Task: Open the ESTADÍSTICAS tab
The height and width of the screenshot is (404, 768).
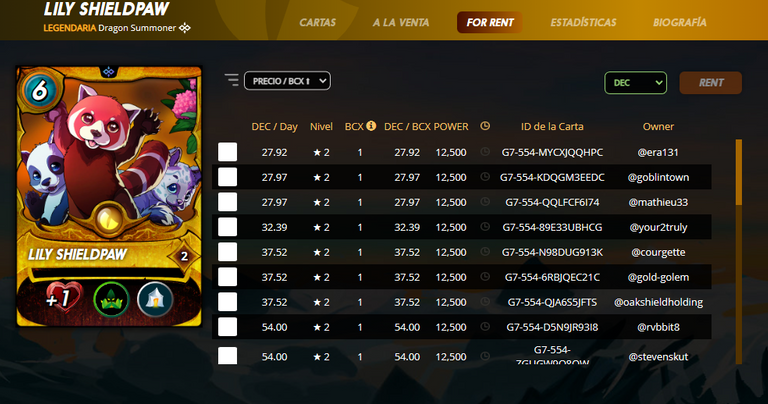Action: 583,23
